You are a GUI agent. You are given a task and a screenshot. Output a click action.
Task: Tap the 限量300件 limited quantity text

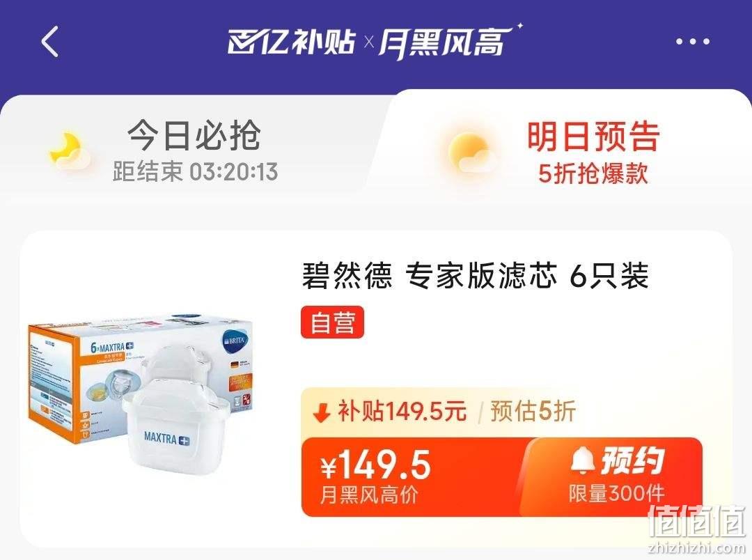click(x=616, y=493)
